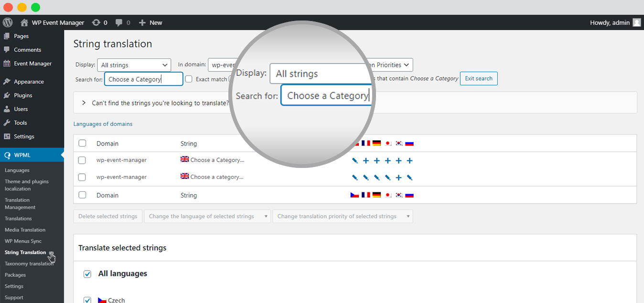The image size is (644, 303).
Task: Open WP Menus Sync submenu item
Action: pos(23,241)
